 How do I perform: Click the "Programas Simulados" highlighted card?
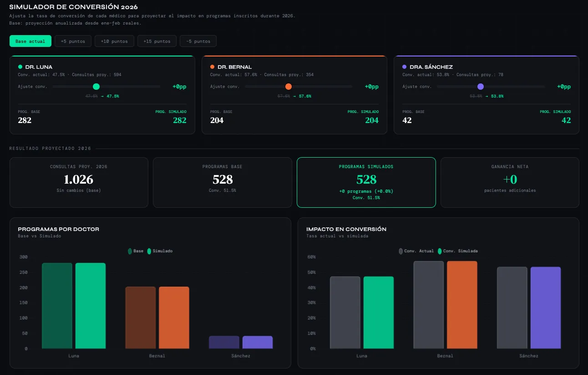click(366, 182)
